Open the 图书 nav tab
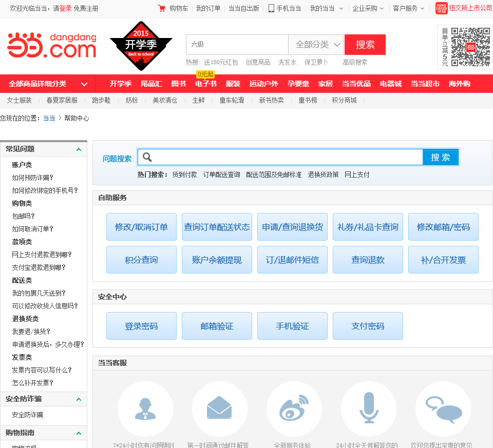This screenshot has width=493, height=448. (179, 84)
